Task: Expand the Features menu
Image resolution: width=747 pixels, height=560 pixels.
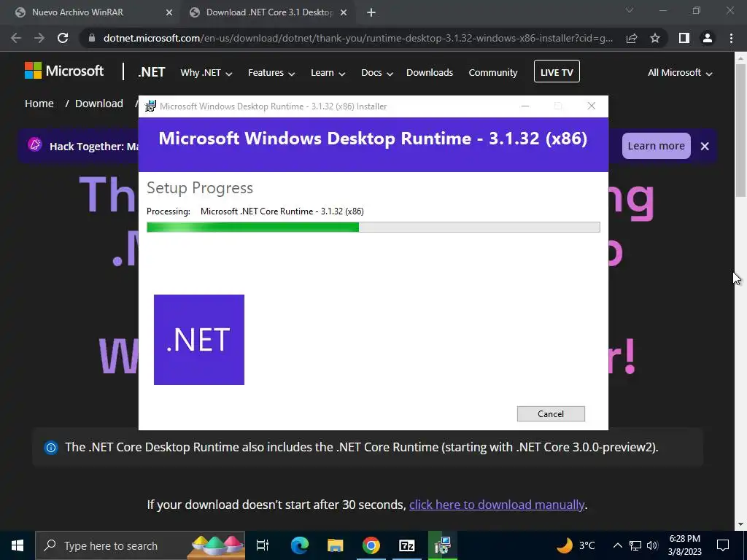Action: coord(271,73)
